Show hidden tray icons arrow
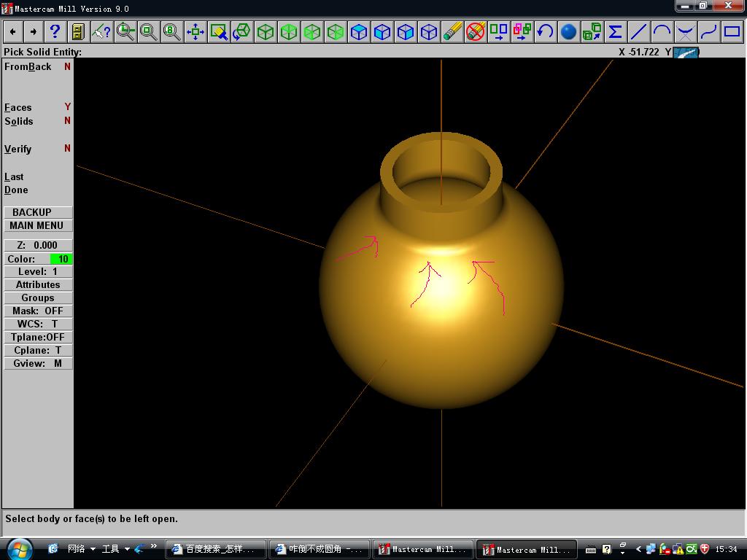The width and height of the screenshot is (747, 560). pos(638,549)
